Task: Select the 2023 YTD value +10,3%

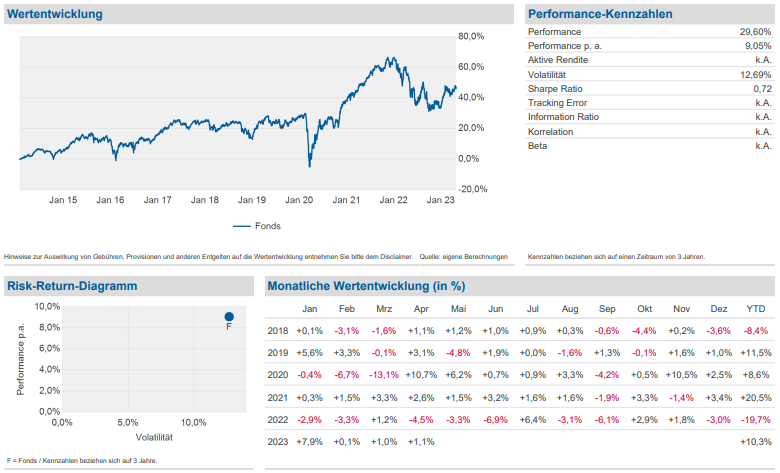Action: coord(755,441)
